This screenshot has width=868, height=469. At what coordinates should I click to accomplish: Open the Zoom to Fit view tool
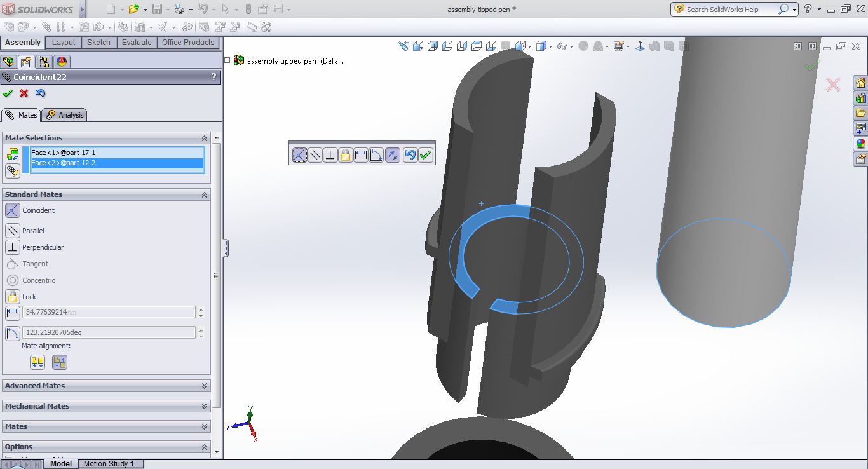click(403, 46)
